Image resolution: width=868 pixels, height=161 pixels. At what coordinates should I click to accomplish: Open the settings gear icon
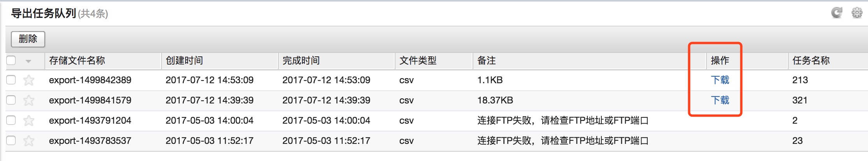(x=857, y=13)
